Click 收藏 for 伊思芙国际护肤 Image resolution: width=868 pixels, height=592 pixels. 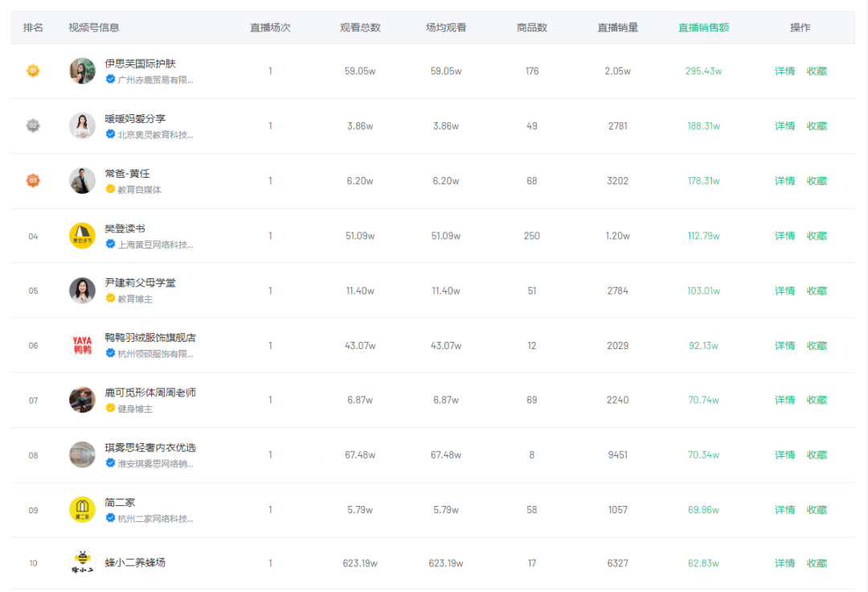(817, 71)
